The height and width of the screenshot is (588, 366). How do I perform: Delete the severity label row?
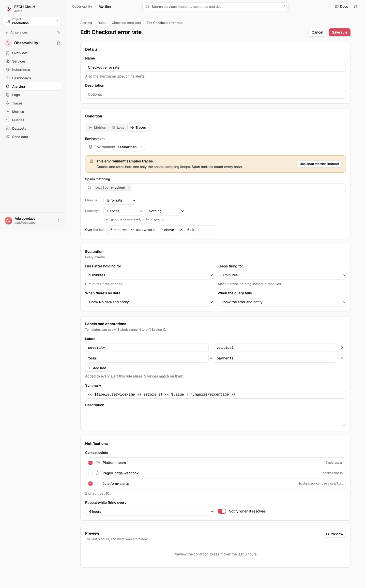point(342,348)
